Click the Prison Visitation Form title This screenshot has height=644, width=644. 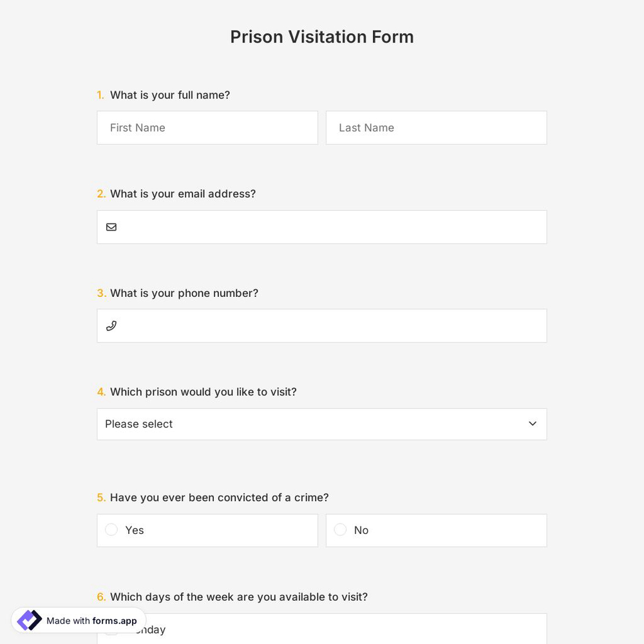click(322, 37)
